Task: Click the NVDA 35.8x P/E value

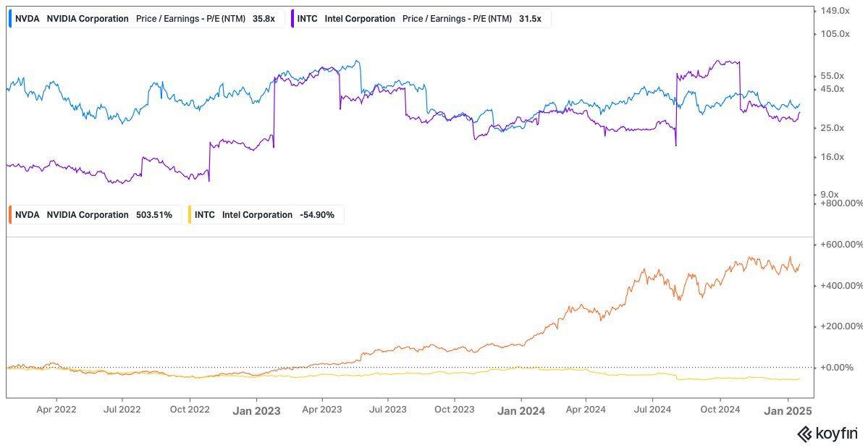Action: [264, 18]
